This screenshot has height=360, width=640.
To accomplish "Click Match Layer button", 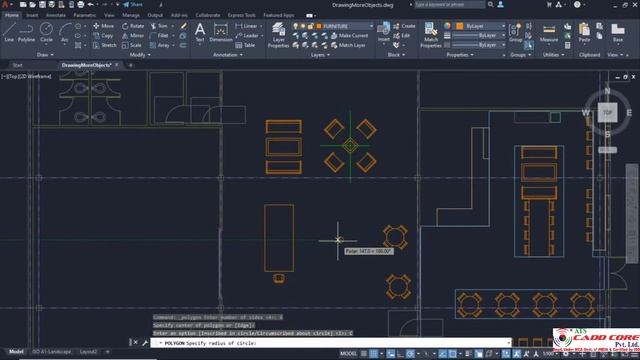I will (348, 45).
